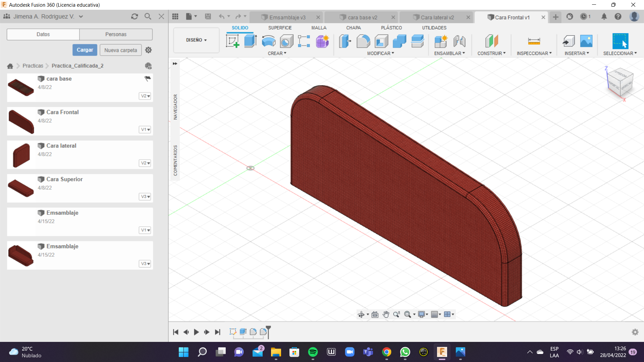Switch to the SUPERFICIE ribbon tab
Viewport: 644px width, 362px height.
(x=280, y=28)
